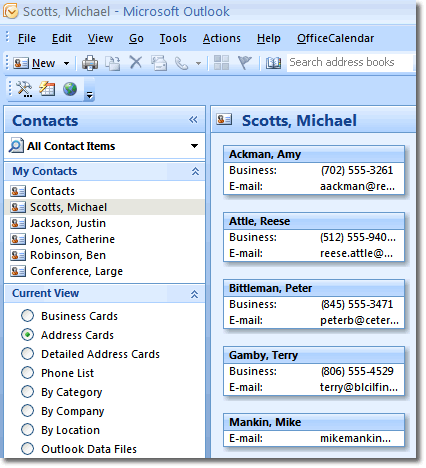Click the OfficeCalendar calendar grid icon
426x468 pixels.
pos(47,89)
